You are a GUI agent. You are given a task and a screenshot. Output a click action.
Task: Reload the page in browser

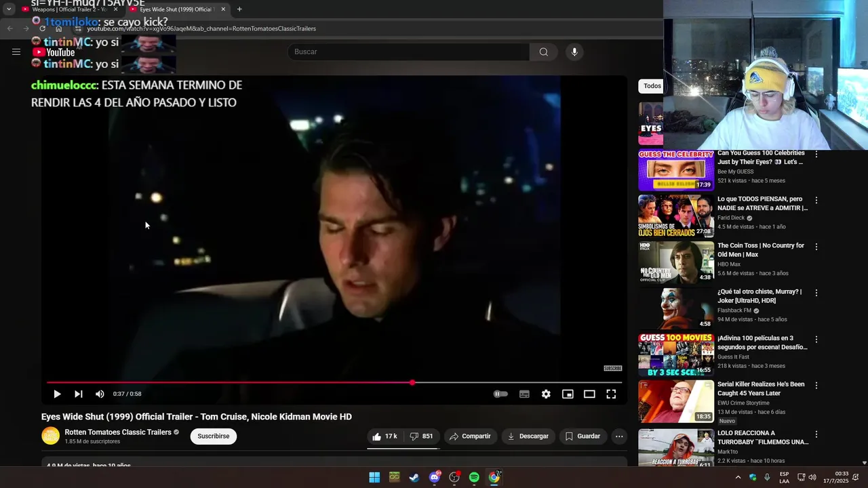coord(43,28)
